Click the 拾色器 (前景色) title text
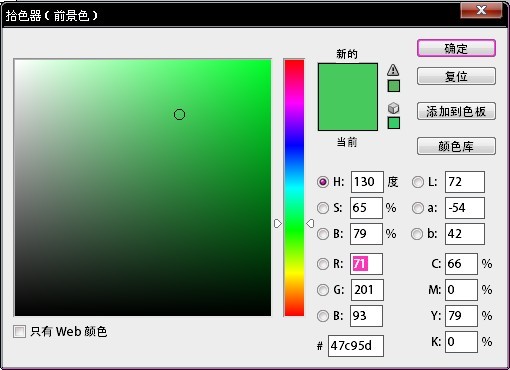Screen dimensions: 510x370 (x=52, y=15)
